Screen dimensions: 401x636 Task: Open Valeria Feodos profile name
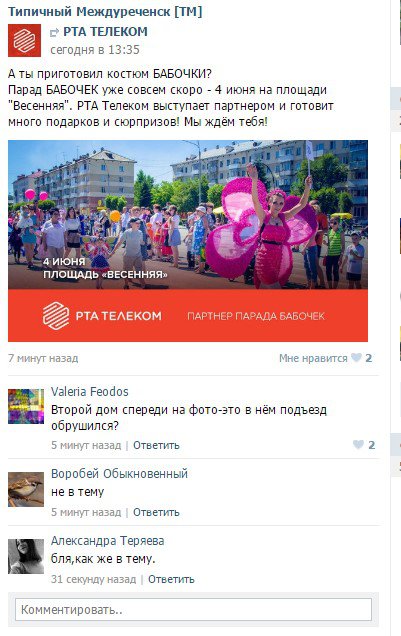pos(90,392)
